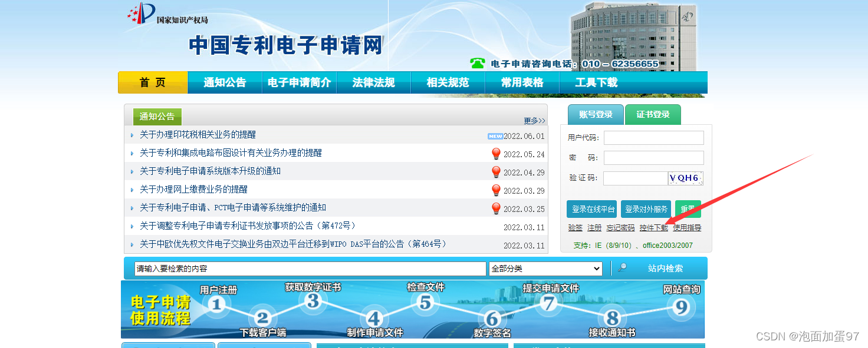Click light bulb icon dated 2022.05.24

tap(496, 154)
